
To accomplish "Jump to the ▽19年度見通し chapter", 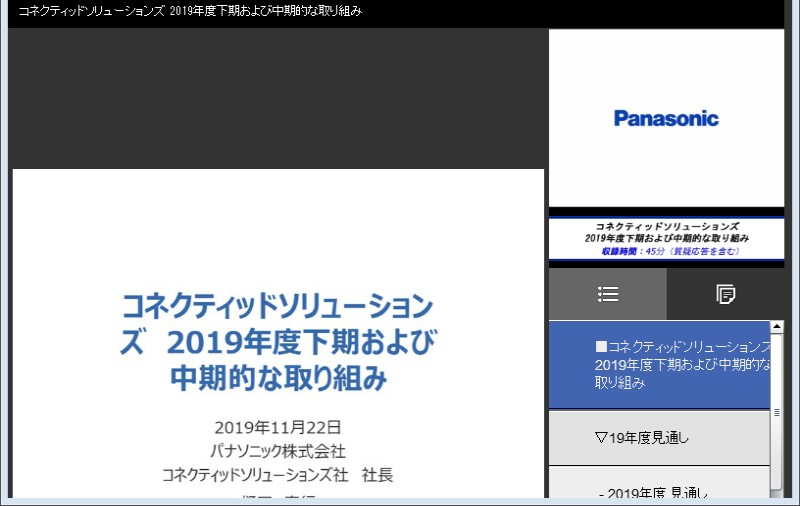I will point(659,438).
